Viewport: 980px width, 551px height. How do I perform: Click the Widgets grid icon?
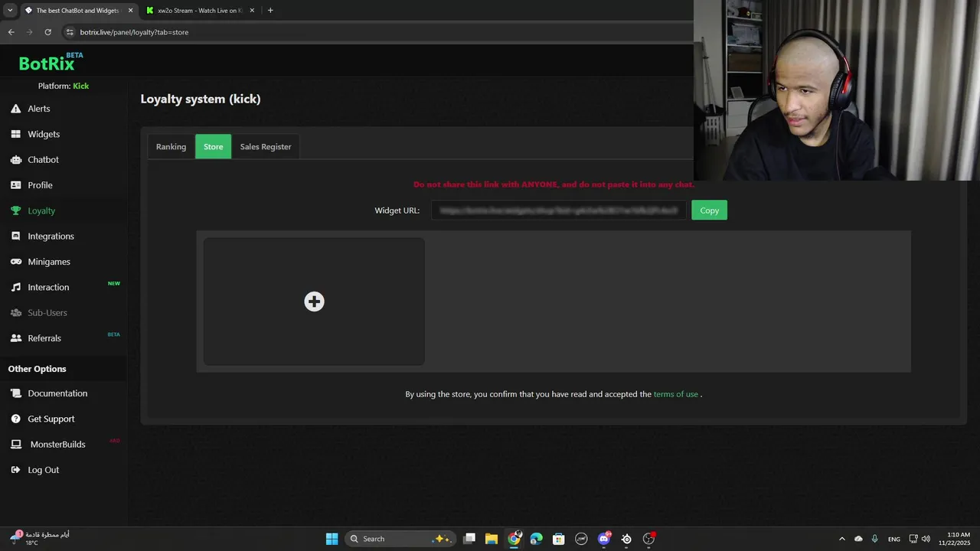(x=15, y=134)
